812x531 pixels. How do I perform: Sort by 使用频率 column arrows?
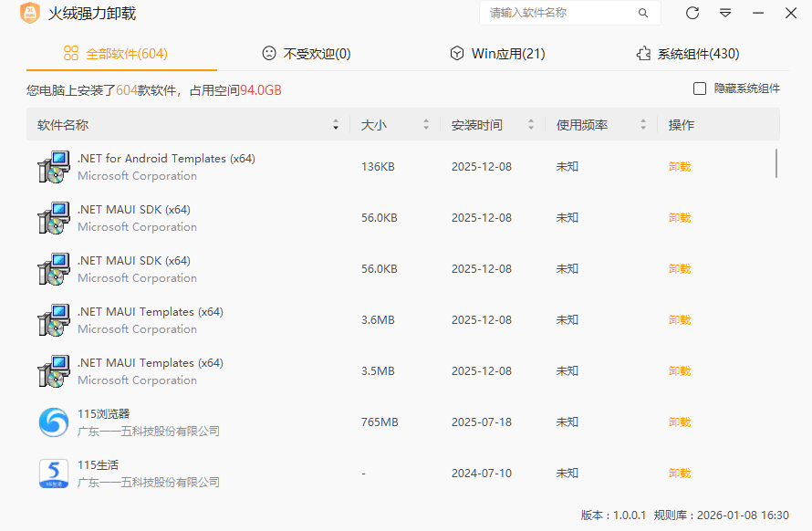point(643,125)
